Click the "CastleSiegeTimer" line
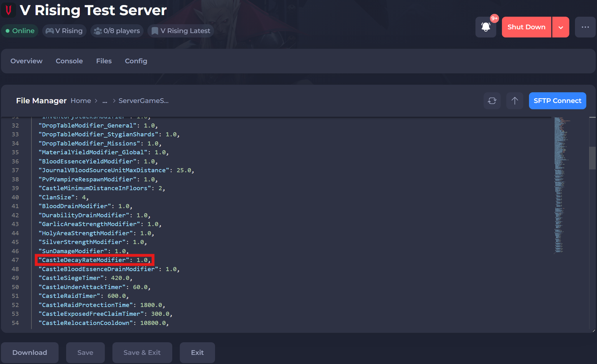The image size is (597, 364). (x=86, y=278)
